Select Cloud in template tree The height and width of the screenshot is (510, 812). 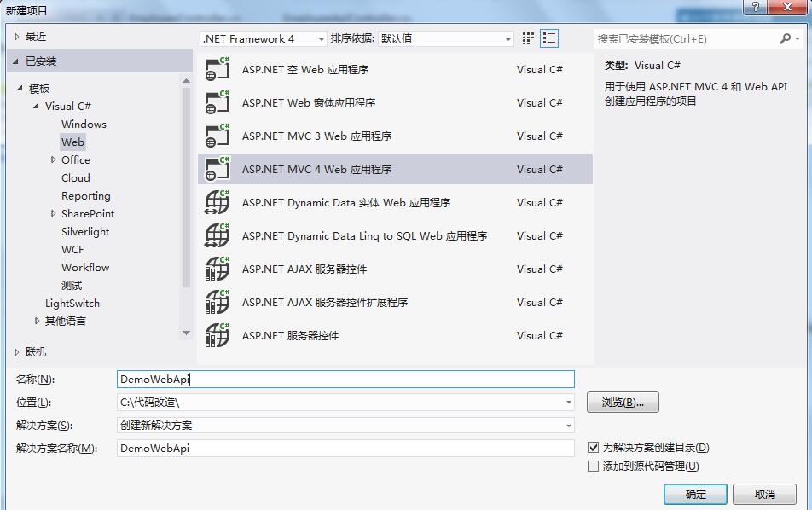click(76, 177)
